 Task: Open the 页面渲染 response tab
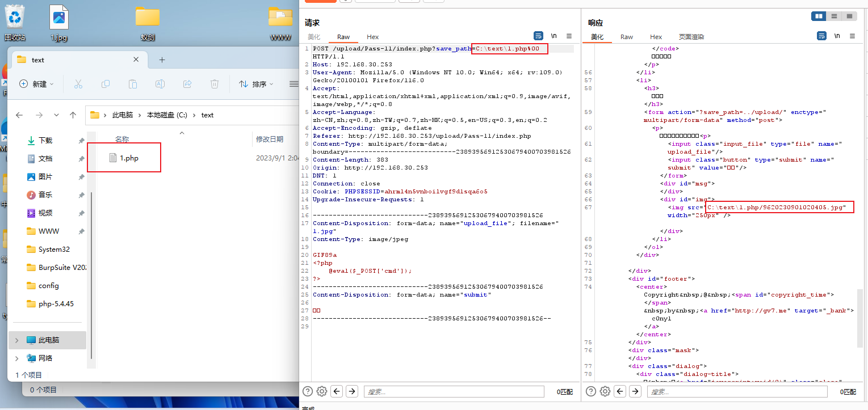click(691, 37)
